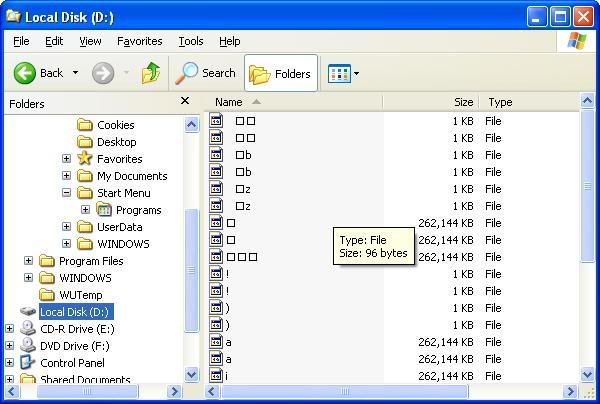The image size is (600, 404).
Task: Select the first file named !
Action: (x=227, y=274)
